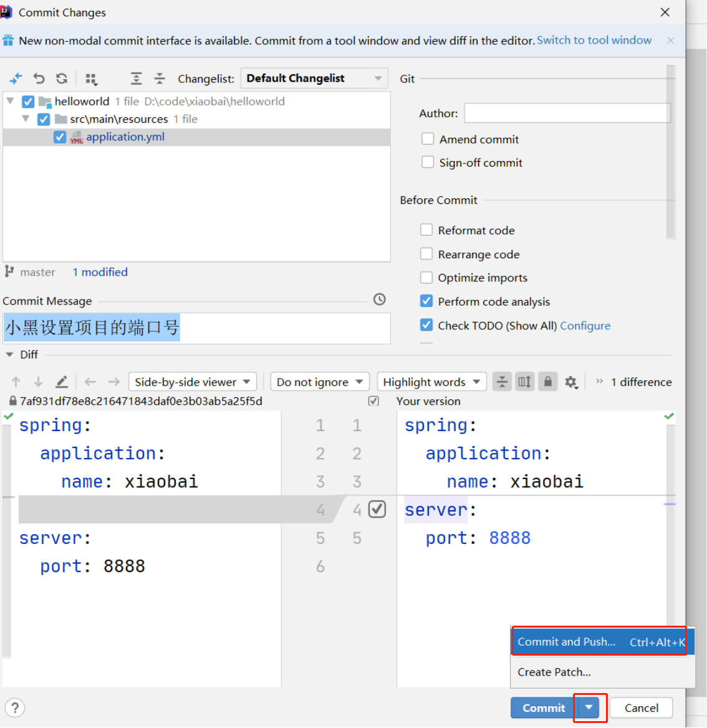This screenshot has width=707, height=728.
Task: Open the Highlight words dropdown
Action: pyautogui.click(x=431, y=382)
